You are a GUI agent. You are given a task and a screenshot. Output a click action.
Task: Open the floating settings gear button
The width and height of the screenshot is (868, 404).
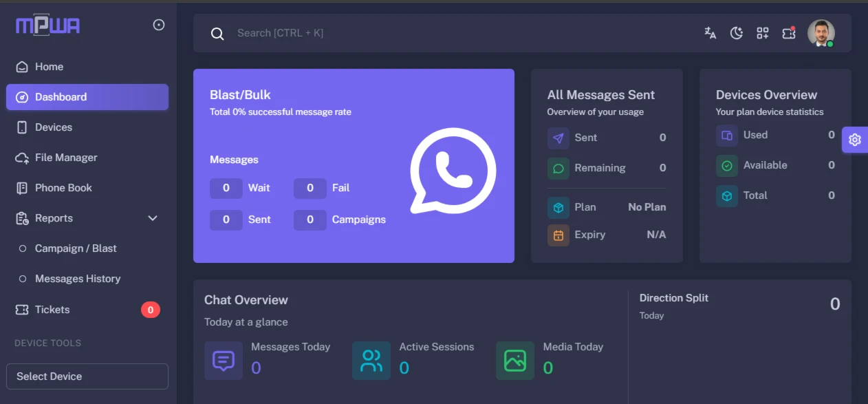(854, 140)
